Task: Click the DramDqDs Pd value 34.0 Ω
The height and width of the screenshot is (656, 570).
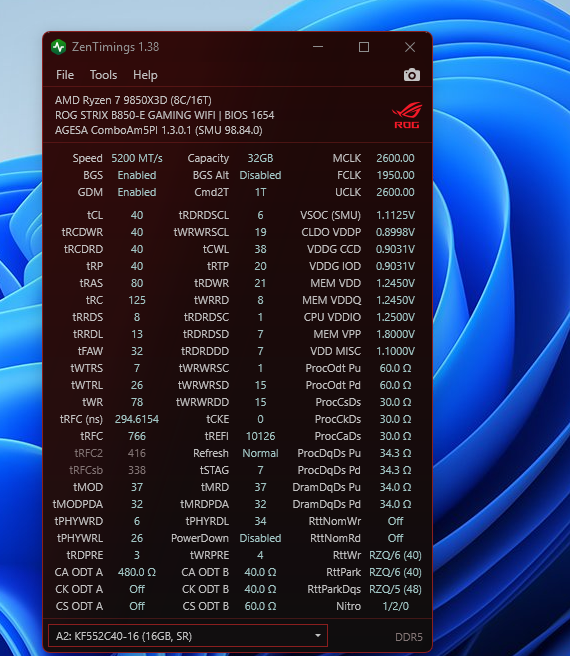Action: (395, 504)
